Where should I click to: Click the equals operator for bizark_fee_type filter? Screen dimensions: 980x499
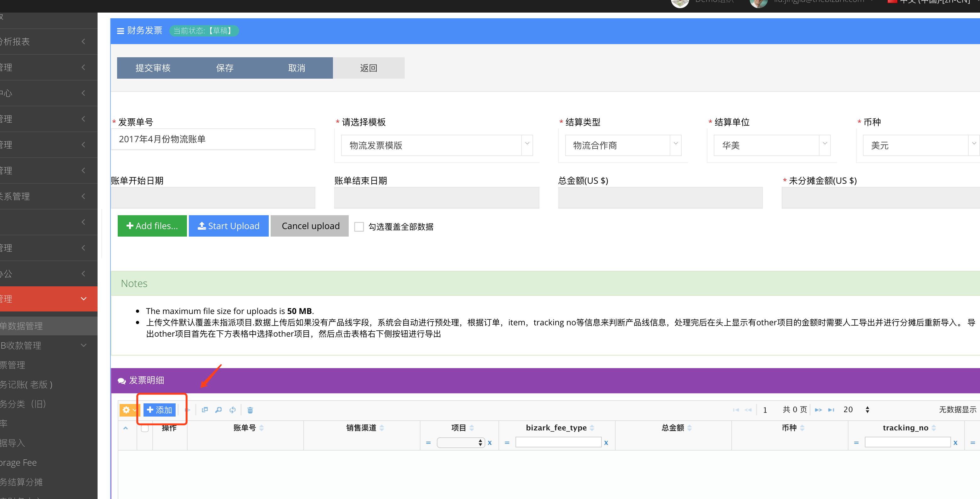(507, 443)
